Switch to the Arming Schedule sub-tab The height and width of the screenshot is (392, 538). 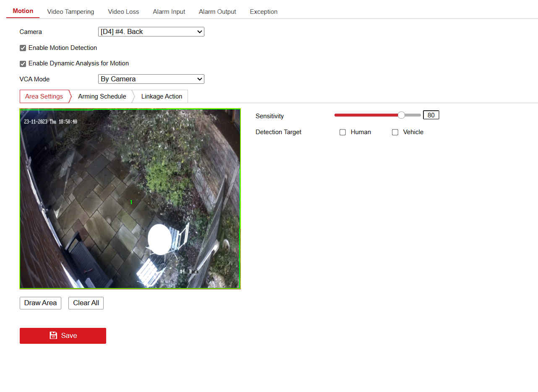[102, 96]
